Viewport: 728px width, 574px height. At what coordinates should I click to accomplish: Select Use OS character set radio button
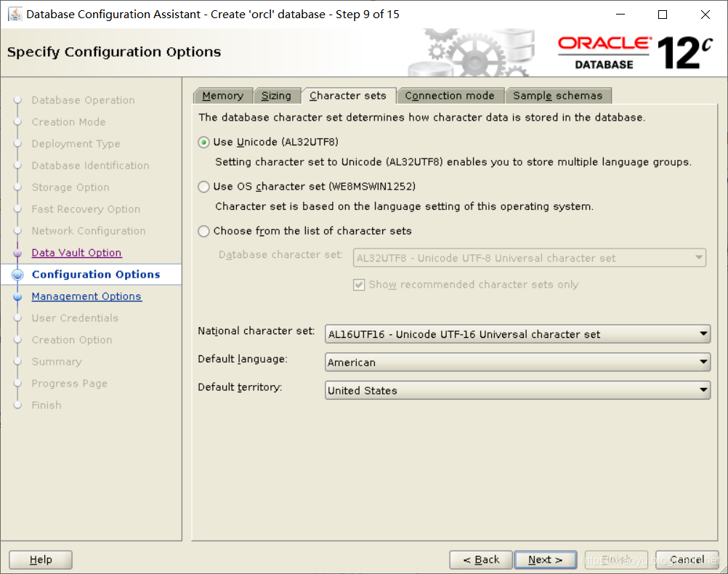203,187
